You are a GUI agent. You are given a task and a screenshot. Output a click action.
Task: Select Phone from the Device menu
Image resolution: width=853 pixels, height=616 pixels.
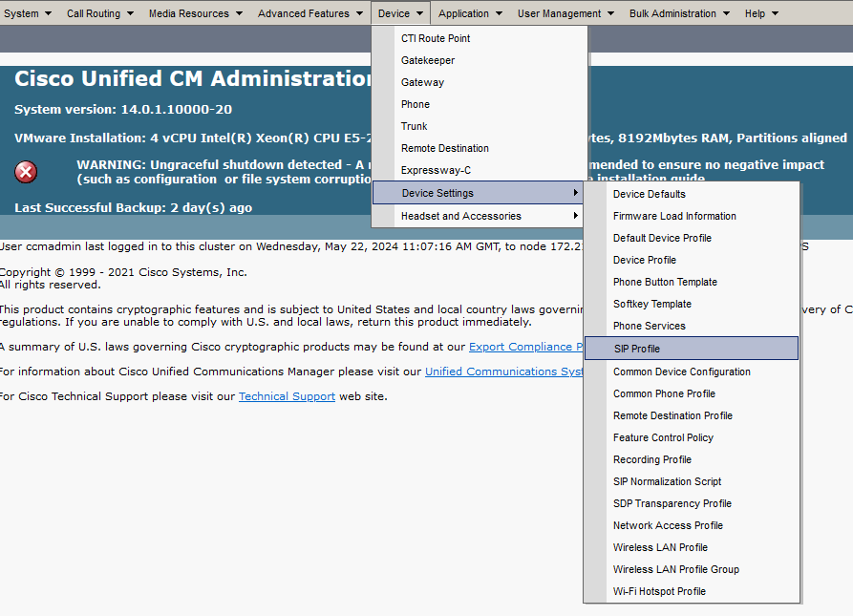[480, 104]
